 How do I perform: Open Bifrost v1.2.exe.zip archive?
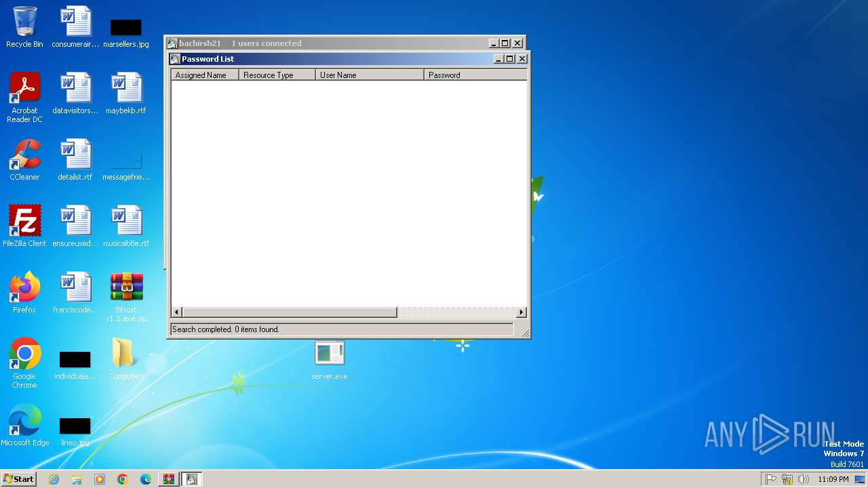[126, 297]
